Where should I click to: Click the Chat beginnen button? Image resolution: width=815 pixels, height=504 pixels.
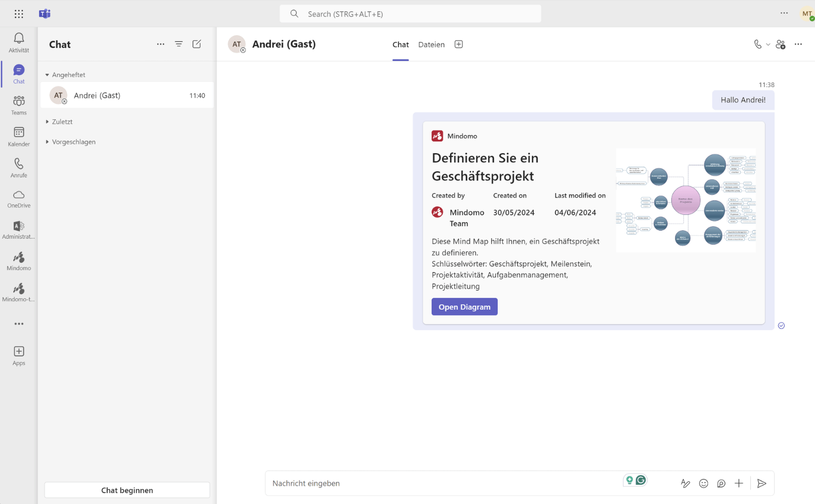(x=127, y=490)
